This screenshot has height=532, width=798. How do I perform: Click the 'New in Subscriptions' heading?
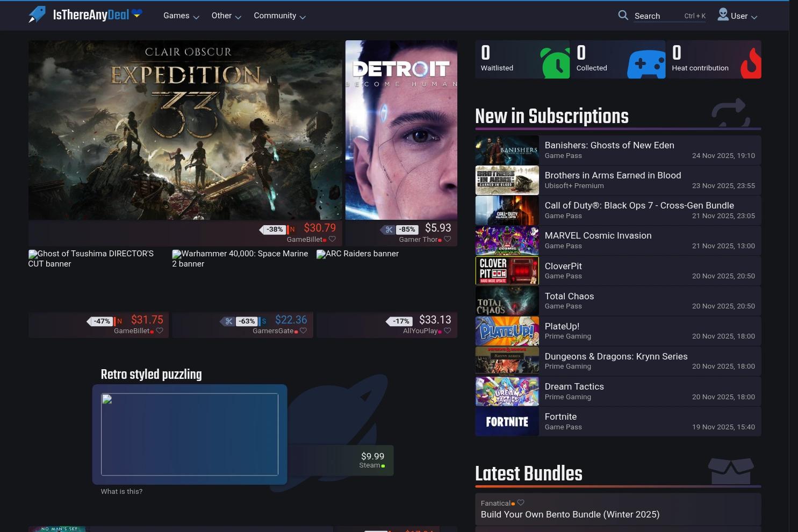pos(552,116)
